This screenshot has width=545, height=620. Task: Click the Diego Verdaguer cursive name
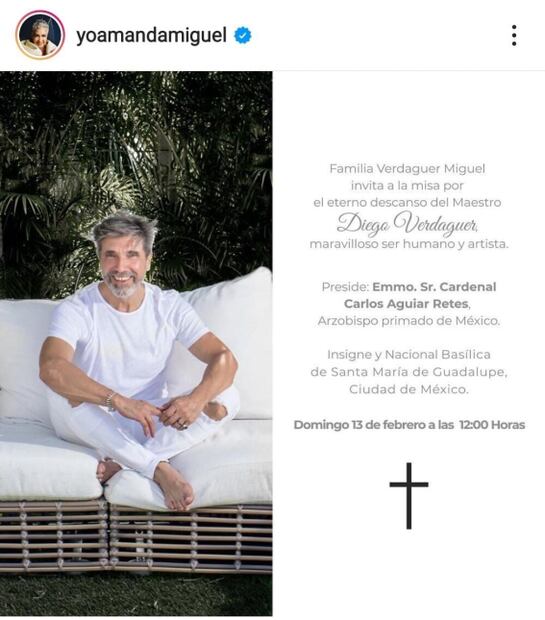click(x=408, y=223)
